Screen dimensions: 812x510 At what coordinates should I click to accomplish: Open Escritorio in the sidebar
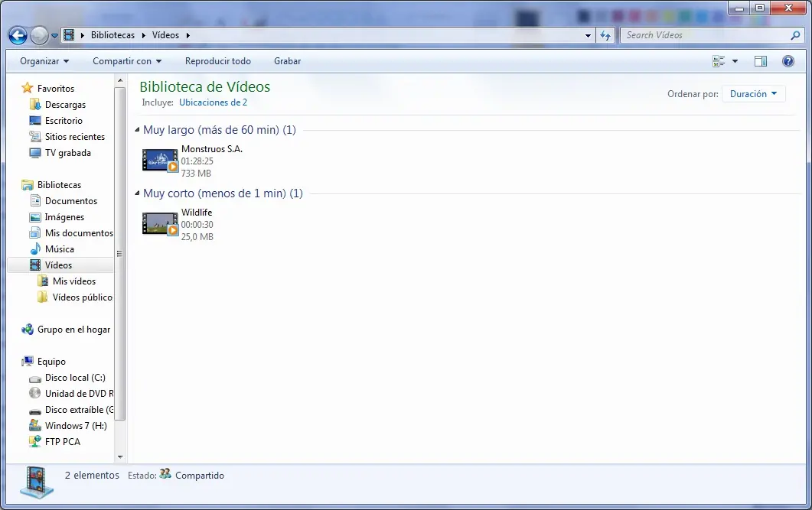pyautogui.click(x=64, y=121)
